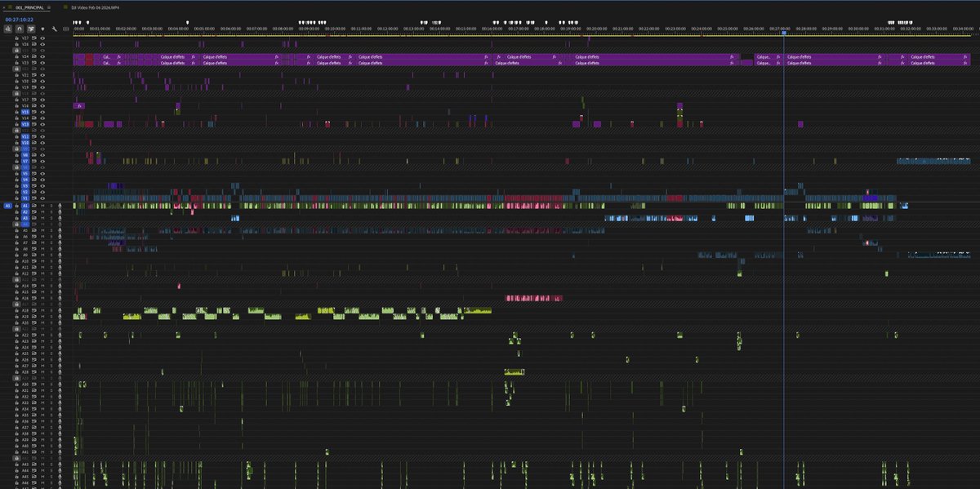Toggle the Linked Selection icon
Screen dimensions: 980x489
(31, 29)
